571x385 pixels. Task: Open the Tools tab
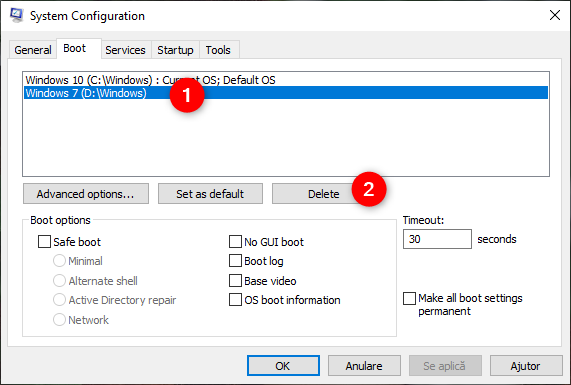(218, 50)
